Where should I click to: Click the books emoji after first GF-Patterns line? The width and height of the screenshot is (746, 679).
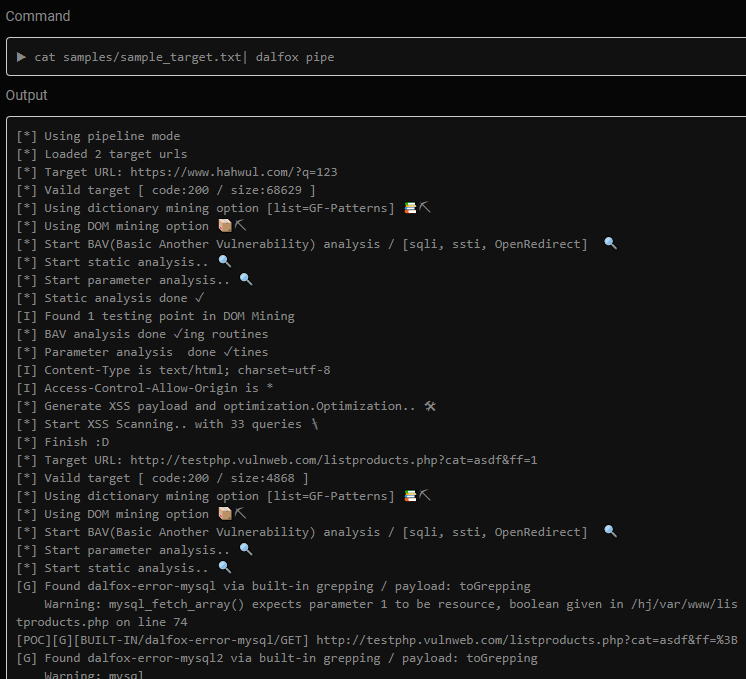point(410,208)
